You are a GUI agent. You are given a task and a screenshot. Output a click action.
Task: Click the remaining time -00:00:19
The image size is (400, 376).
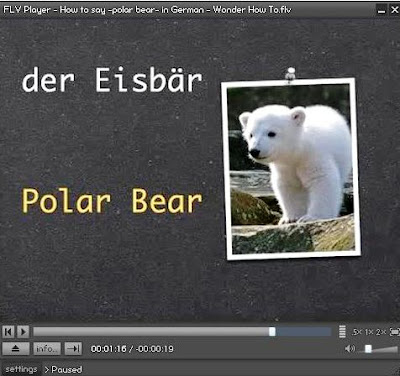(155, 349)
